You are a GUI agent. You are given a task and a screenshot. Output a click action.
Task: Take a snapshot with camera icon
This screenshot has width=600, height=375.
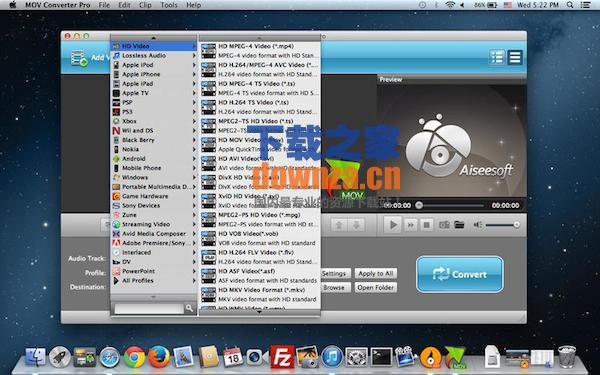coord(444,225)
